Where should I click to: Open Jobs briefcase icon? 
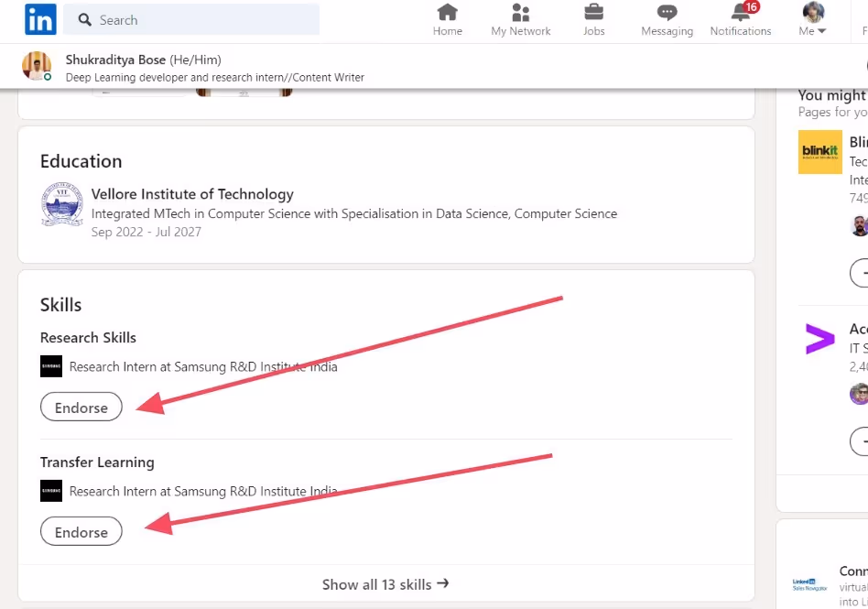point(594,12)
